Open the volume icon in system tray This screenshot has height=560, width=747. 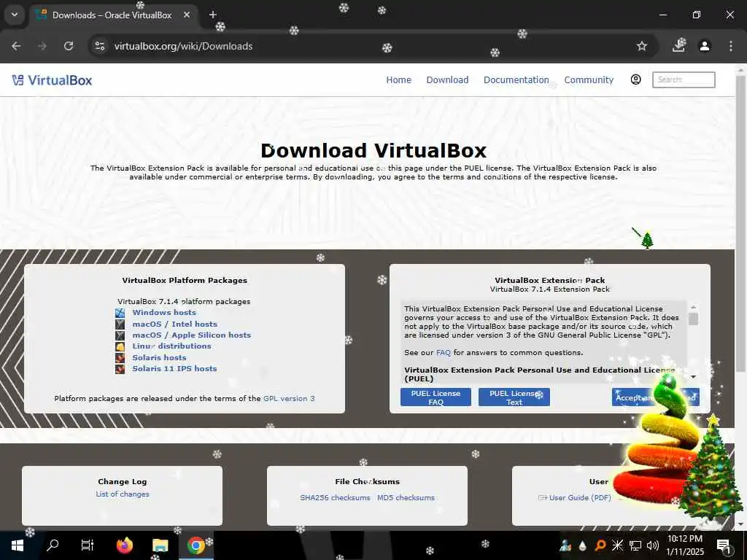[652, 545]
